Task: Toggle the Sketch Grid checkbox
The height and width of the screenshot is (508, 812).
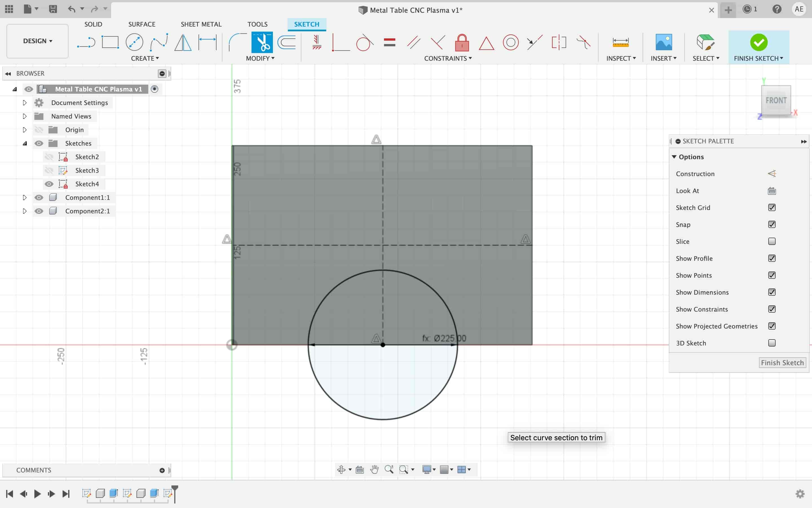Action: pos(772,208)
